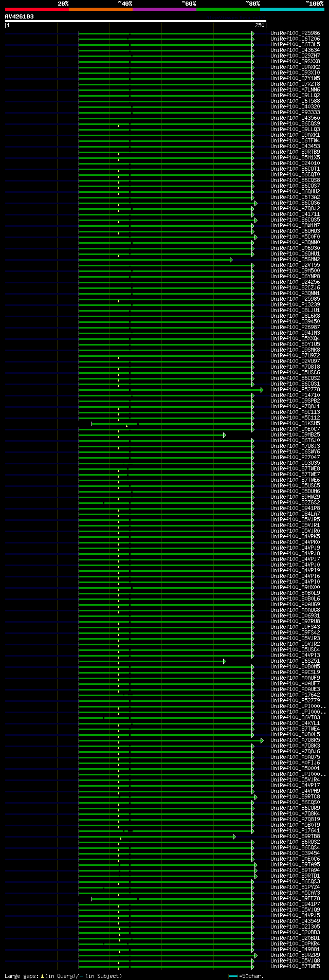Click the UniRef100_Q43549 label
The image size is (329, 980).
[x=295, y=921]
